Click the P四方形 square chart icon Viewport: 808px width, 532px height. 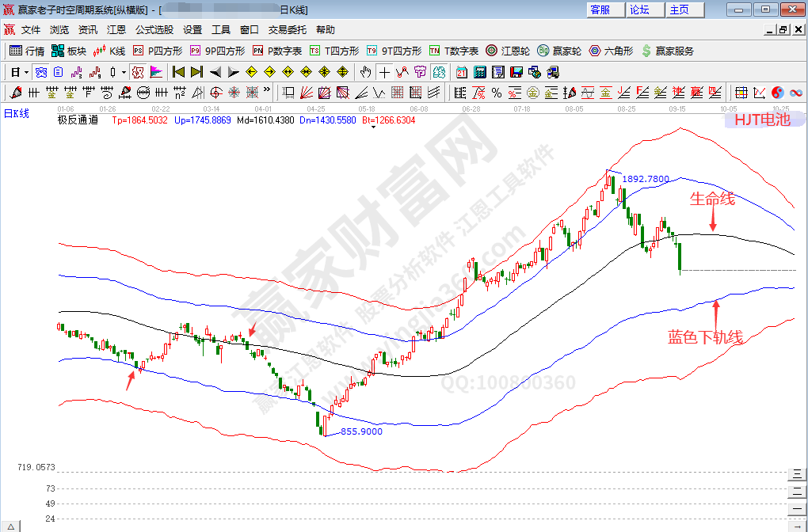(x=157, y=51)
